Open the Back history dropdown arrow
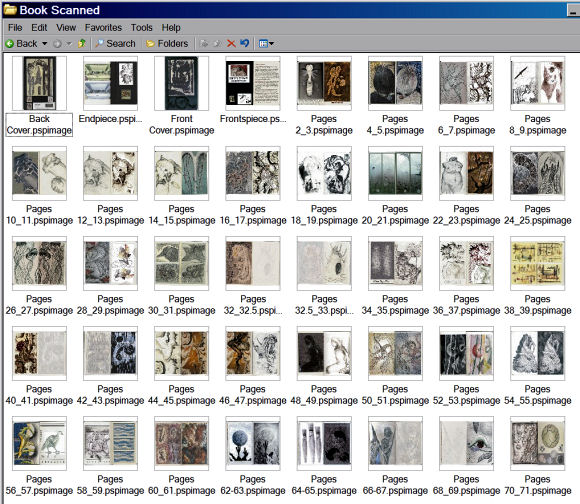The width and height of the screenshot is (580, 504). 44,44
